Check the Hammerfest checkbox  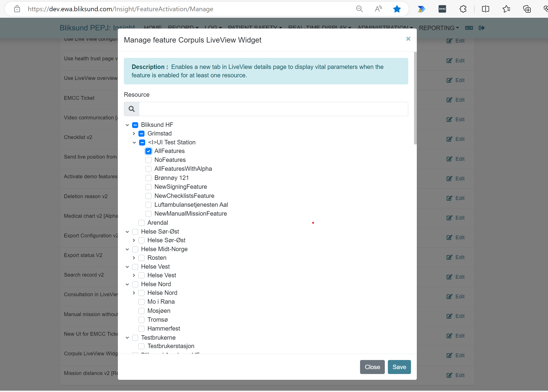(141, 328)
